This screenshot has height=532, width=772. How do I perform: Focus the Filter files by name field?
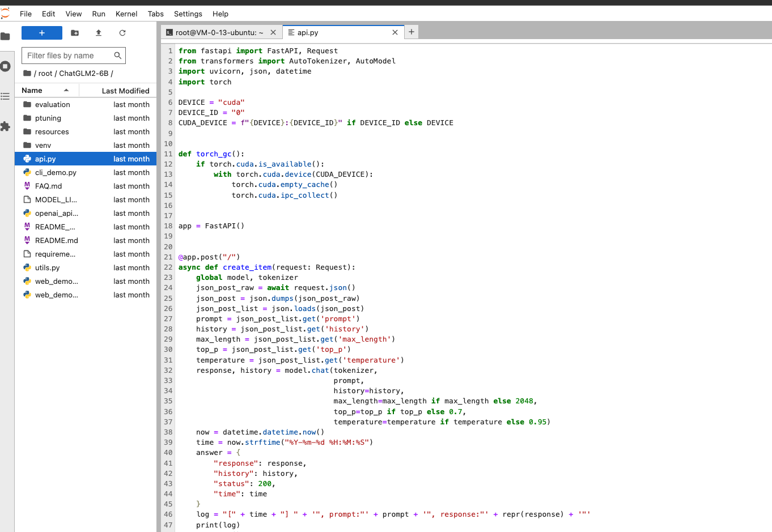(73, 56)
